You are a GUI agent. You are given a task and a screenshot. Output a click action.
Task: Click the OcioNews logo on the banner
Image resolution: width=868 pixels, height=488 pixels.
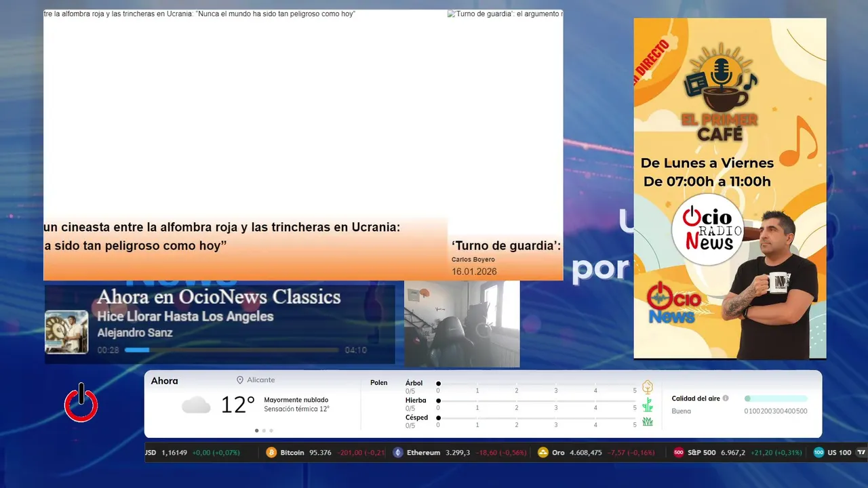(674, 303)
